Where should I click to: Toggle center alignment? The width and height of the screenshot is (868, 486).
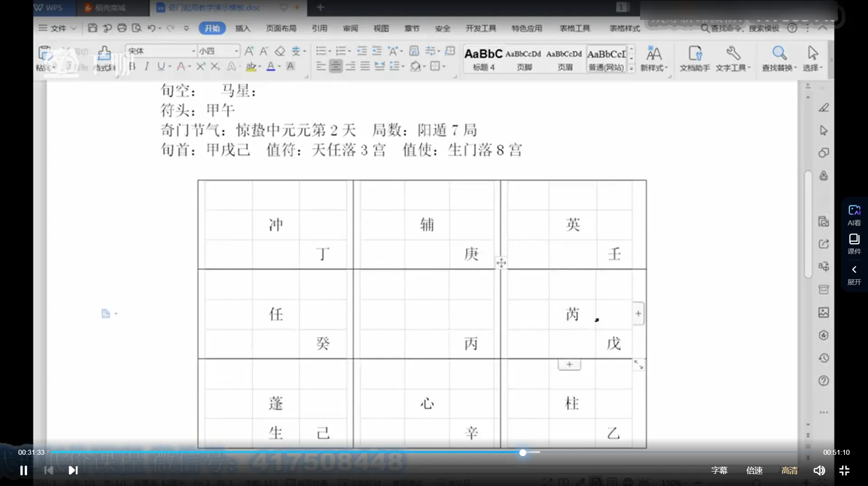tap(335, 67)
